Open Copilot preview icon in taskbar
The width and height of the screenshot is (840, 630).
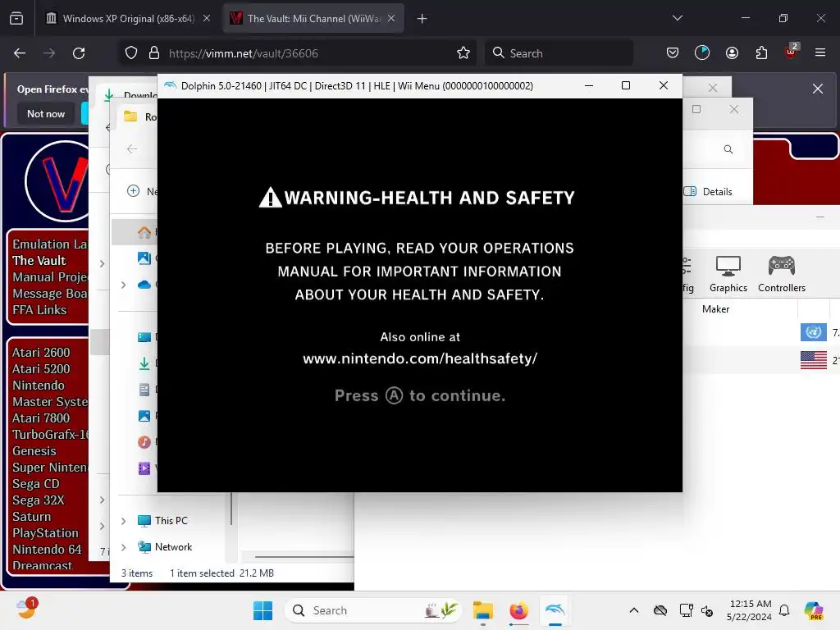click(813, 610)
